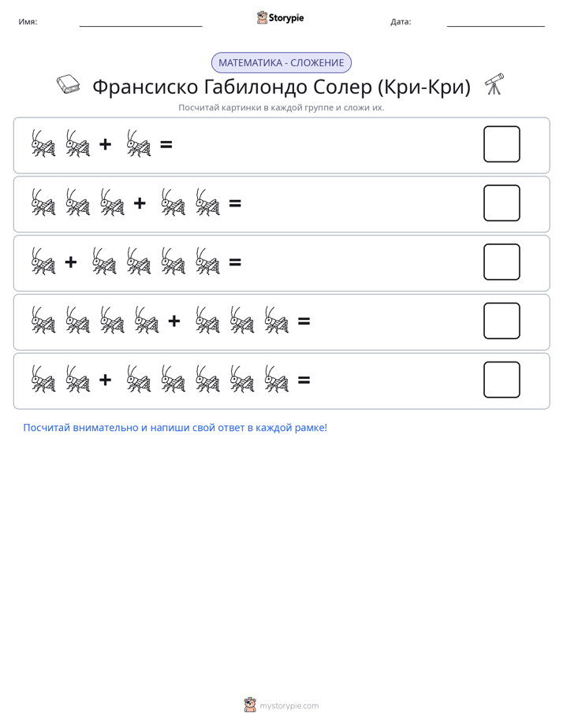Click the blue instruction text below exercises
Screen dimensions: 563x728
175,428
